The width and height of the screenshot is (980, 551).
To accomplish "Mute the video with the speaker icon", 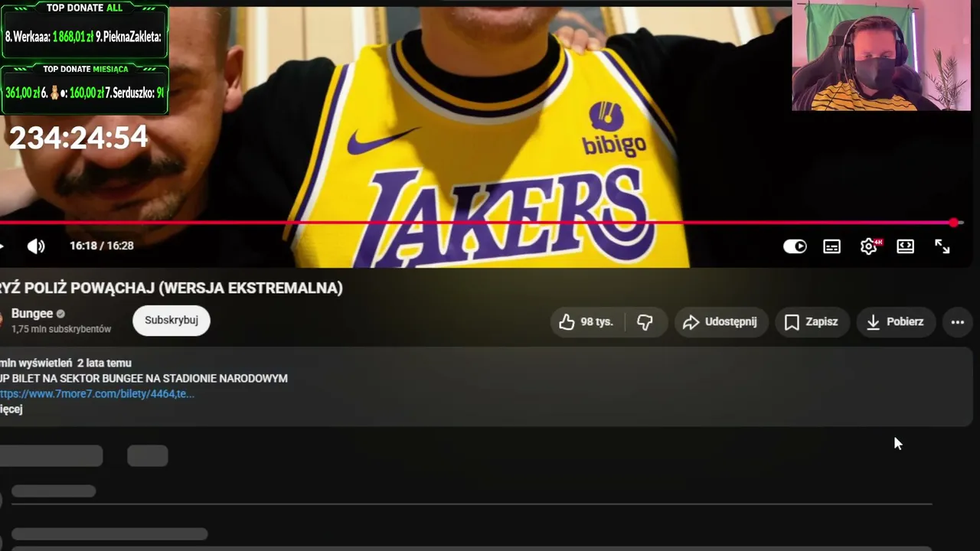I will coord(36,246).
